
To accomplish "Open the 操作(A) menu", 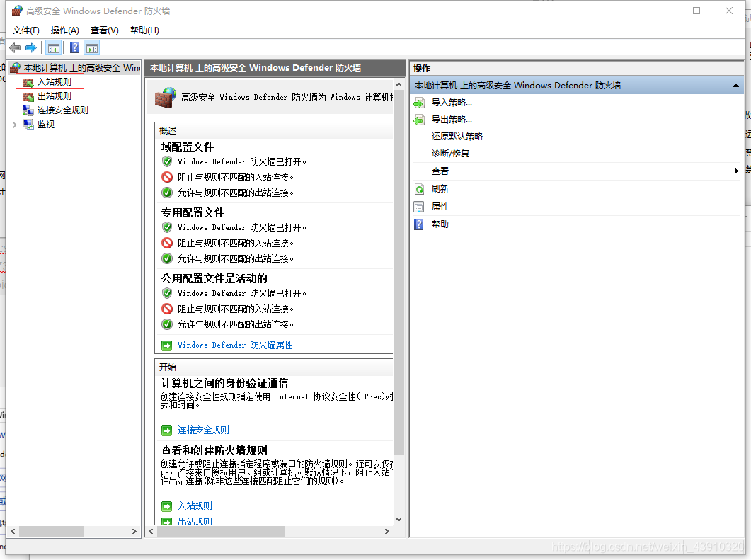I will tap(64, 30).
